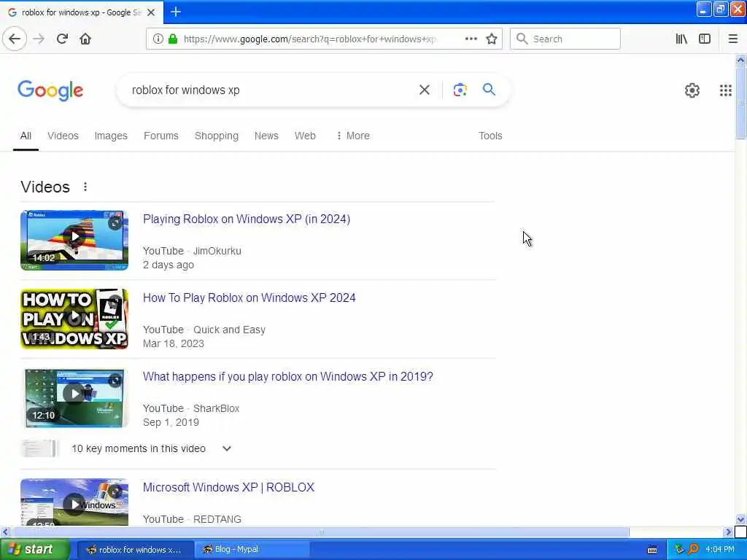Open Videos section options menu

(85, 187)
